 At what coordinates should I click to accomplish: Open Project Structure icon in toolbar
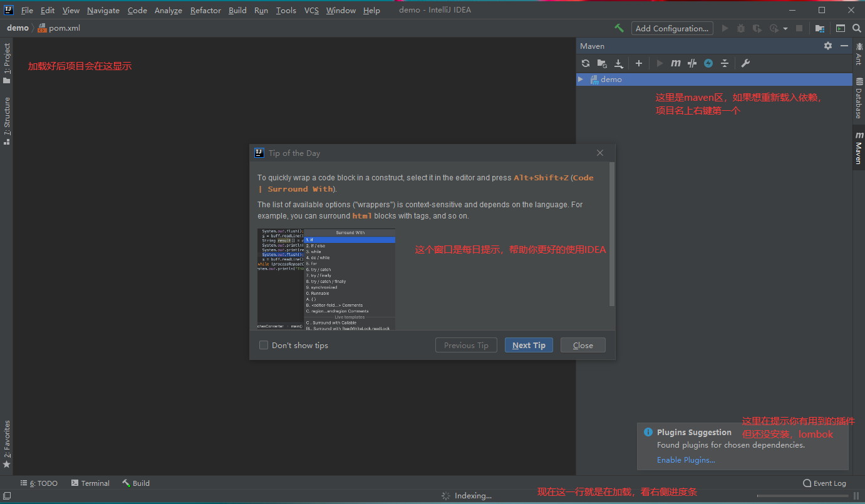click(x=819, y=28)
